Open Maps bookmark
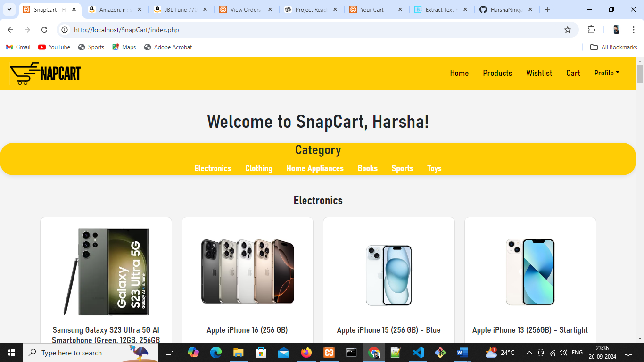The height and width of the screenshot is (362, 644). tap(124, 47)
